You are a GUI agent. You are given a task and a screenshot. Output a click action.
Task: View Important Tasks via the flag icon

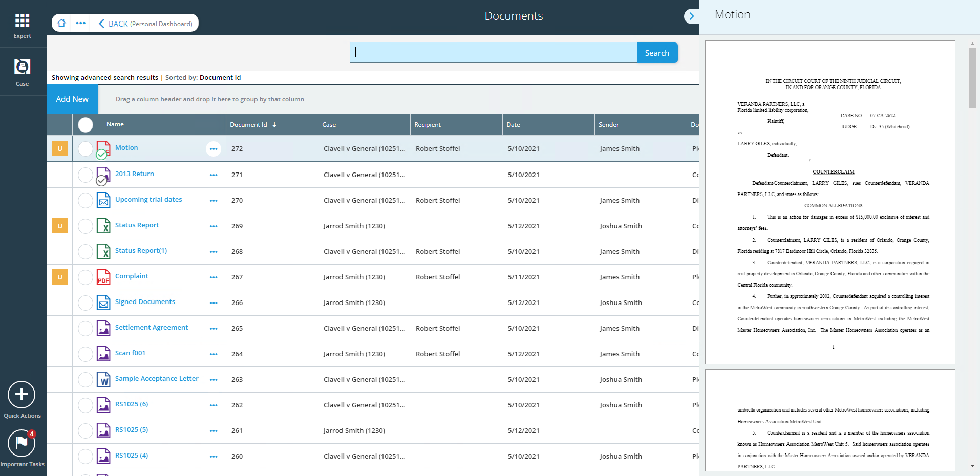[x=21, y=443]
